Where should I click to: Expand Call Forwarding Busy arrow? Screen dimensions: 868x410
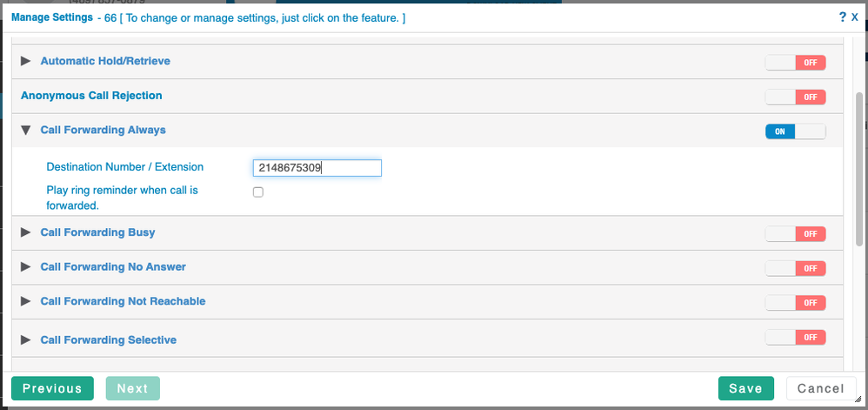pyautogui.click(x=25, y=232)
